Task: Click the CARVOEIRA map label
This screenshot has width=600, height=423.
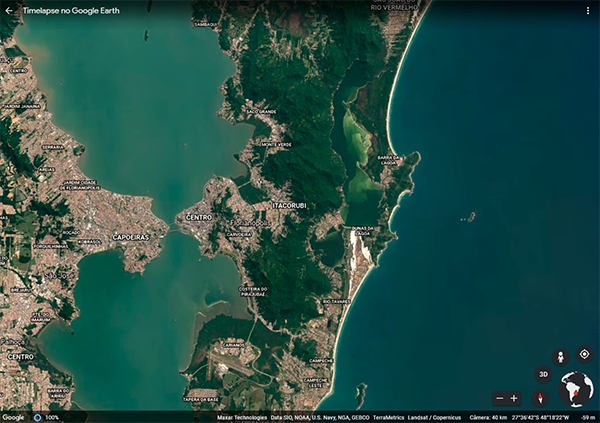Action: tap(239, 234)
